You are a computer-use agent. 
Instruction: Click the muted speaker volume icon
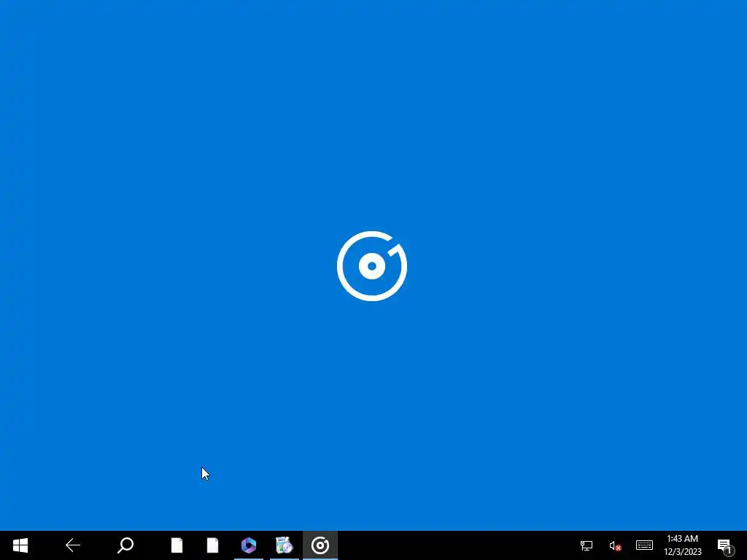click(x=615, y=545)
